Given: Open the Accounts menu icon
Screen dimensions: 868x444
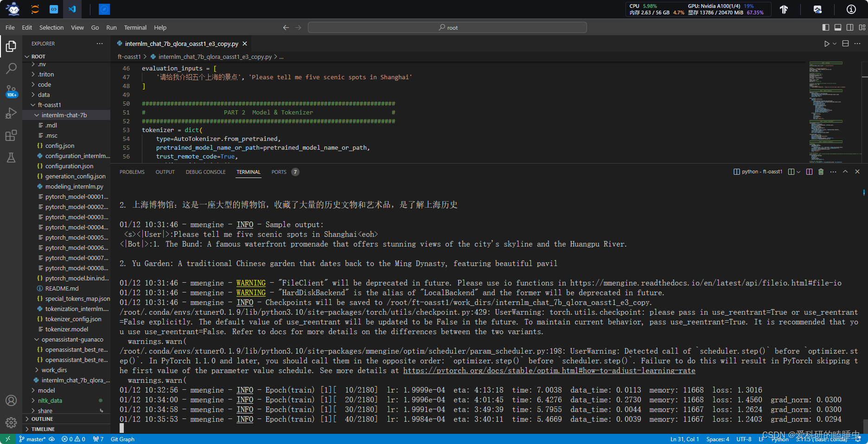Looking at the screenshot, I should (x=11, y=400).
